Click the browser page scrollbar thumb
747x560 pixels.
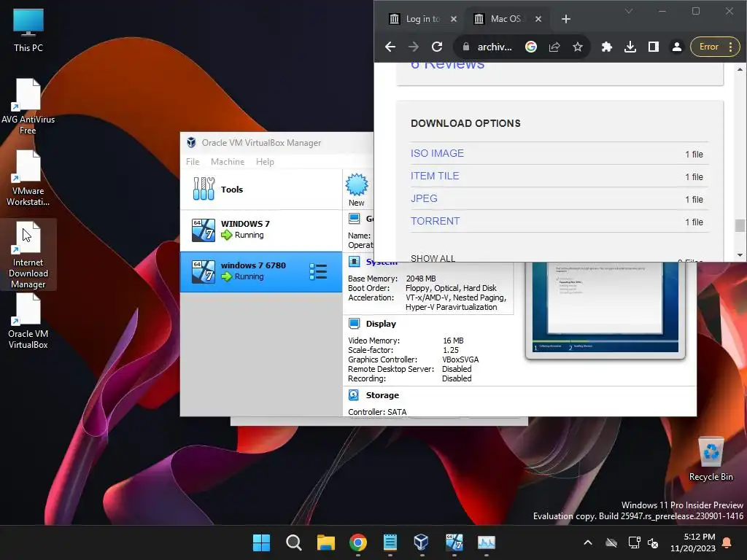coord(740,225)
